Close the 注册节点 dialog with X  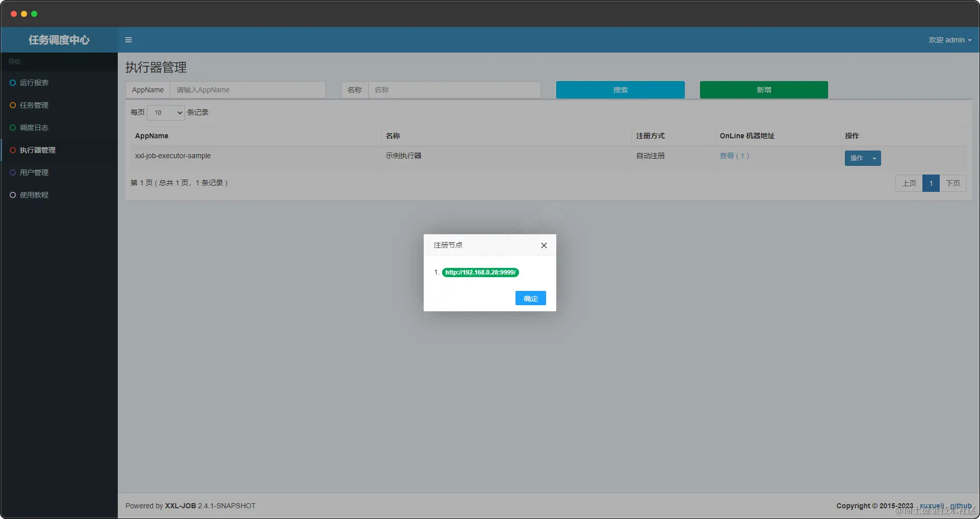click(x=544, y=245)
